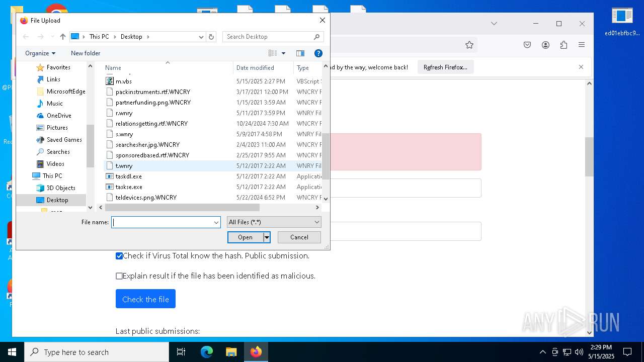The image size is (644, 362).
Task: Select taskdl.exe file
Action: click(129, 176)
